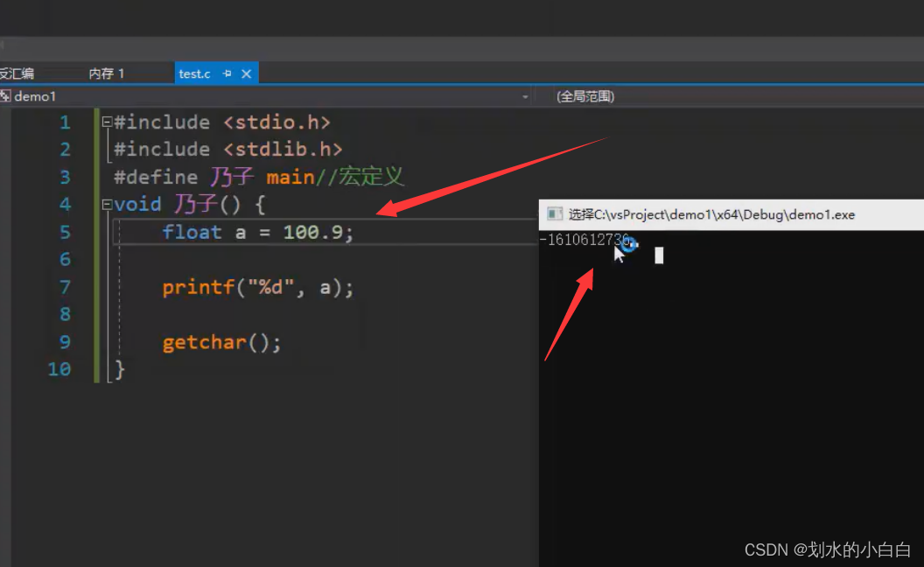
Task: Click '#include <stdio.h>' code line
Action: pyautogui.click(x=222, y=122)
